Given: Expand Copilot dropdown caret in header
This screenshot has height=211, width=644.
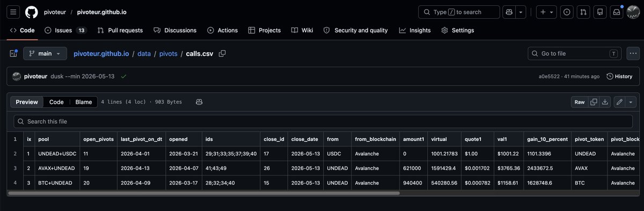Looking at the screenshot, I should pos(521,12).
